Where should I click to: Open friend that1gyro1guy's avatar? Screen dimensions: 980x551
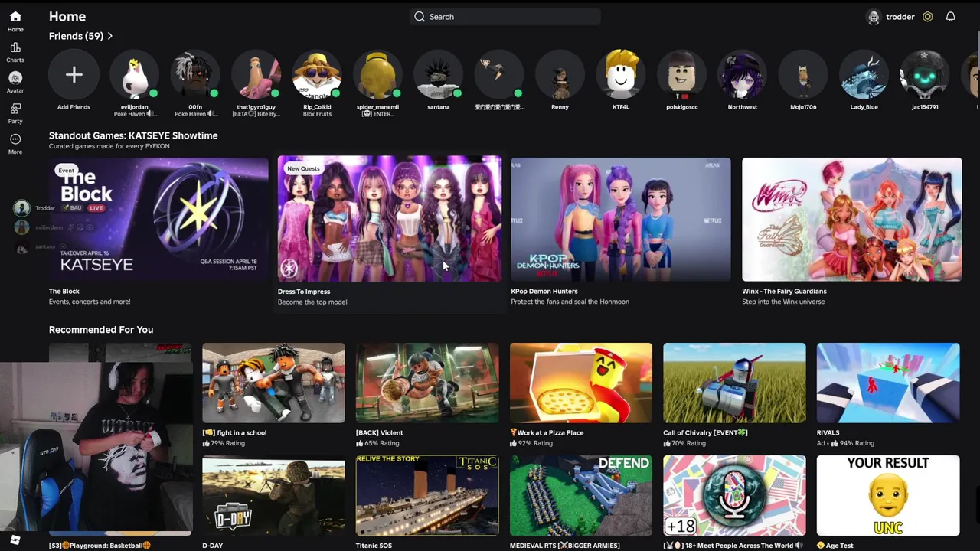coord(256,74)
